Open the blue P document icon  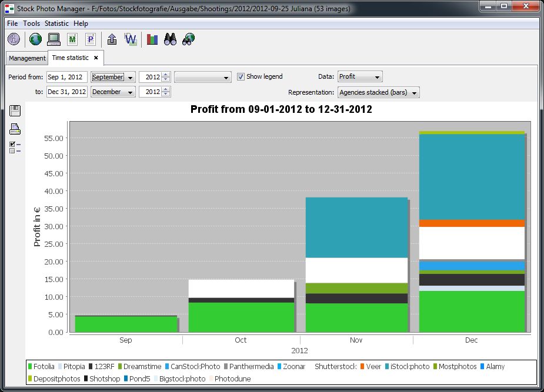click(91, 39)
